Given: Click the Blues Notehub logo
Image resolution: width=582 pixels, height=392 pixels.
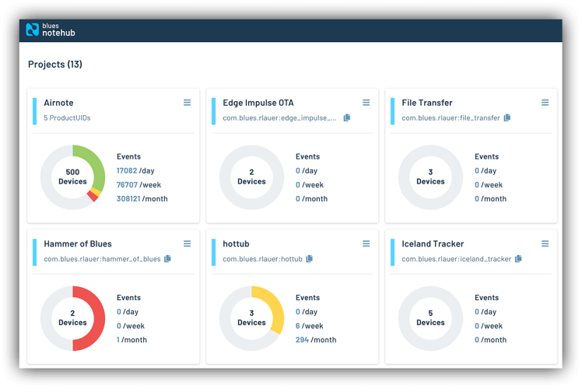Looking at the screenshot, I should coord(51,30).
